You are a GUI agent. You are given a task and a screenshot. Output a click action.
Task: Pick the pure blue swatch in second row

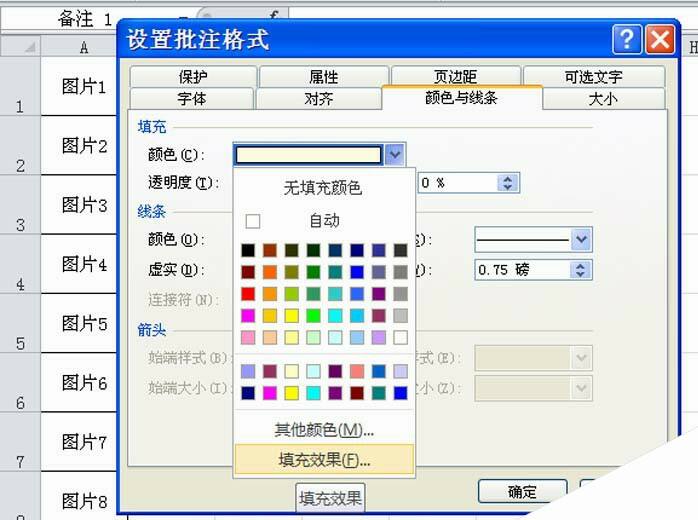pyautogui.click(x=357, y=272)
